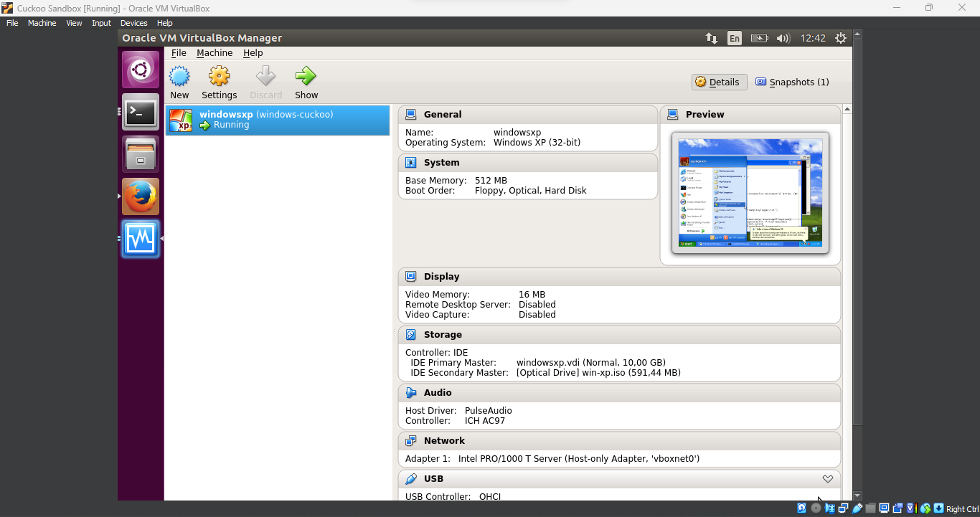The image size is (980, 517).
Task: Click the windowsxp XP logo VM icon
Action: [180, 120]
